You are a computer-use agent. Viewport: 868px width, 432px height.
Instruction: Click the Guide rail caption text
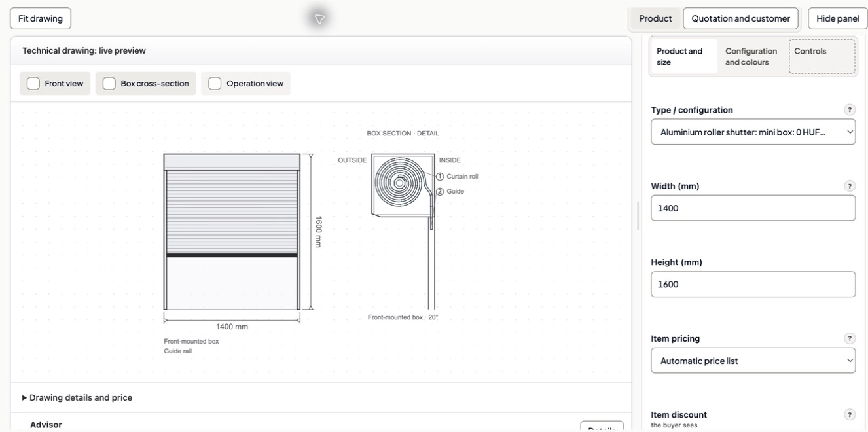(177, 351)
